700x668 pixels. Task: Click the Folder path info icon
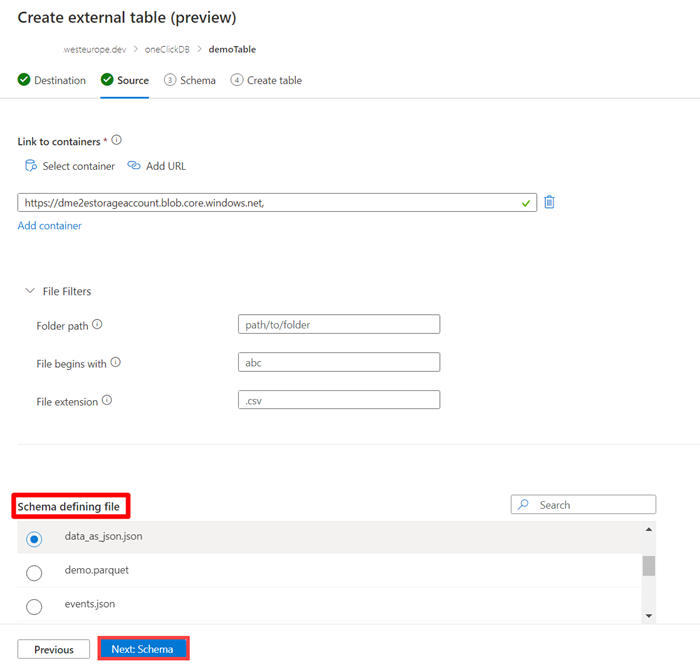[x=97, y=325]
